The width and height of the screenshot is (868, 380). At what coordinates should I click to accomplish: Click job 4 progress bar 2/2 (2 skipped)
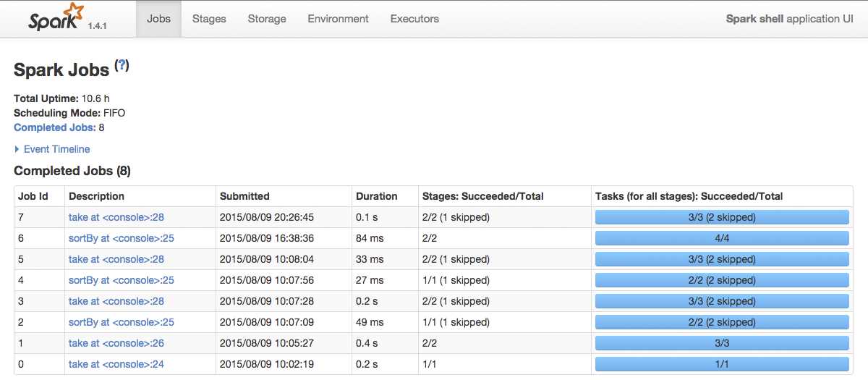click(x=722, y=280)
